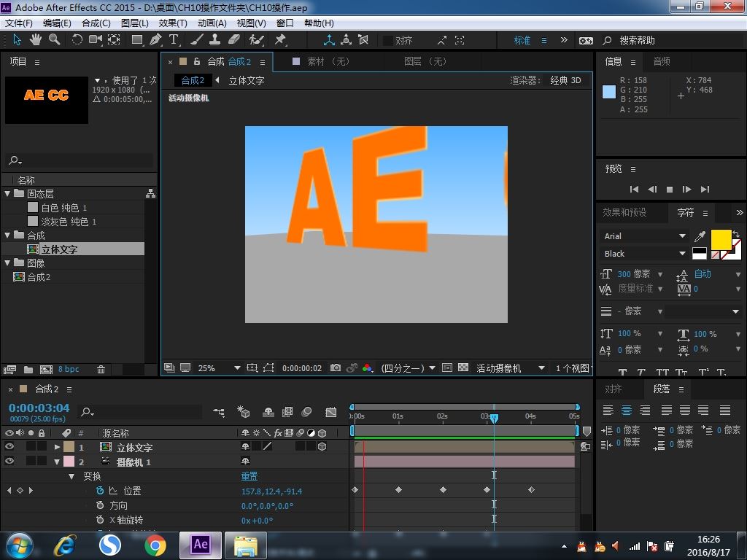Click 重置 to reset the transform
747x560 pixels.
(x=249, y=476)
